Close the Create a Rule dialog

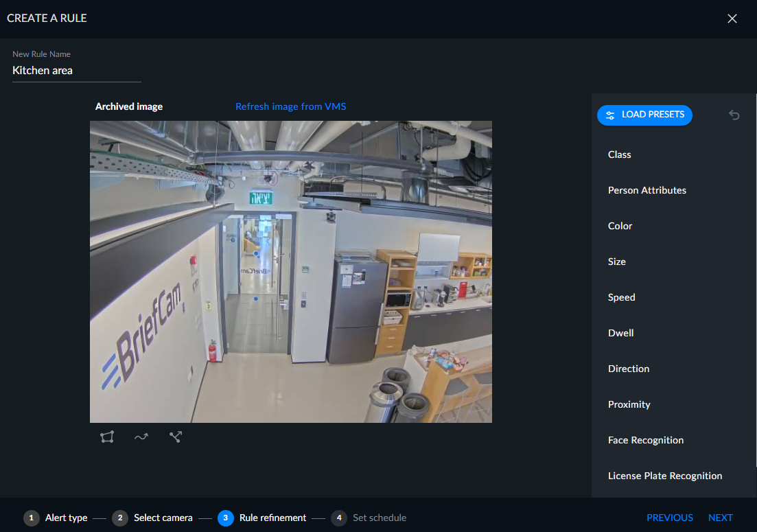732,19
